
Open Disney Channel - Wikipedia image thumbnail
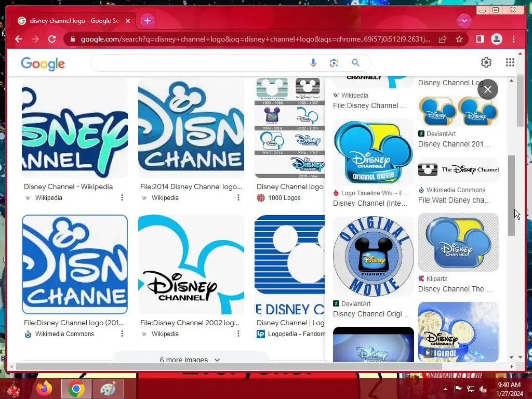(x=75, y=128)
